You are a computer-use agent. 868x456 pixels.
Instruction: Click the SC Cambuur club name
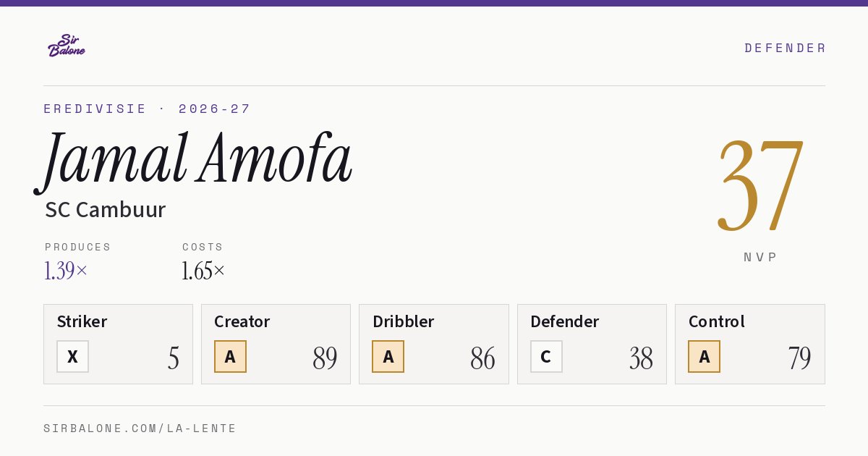coord(106,210)
